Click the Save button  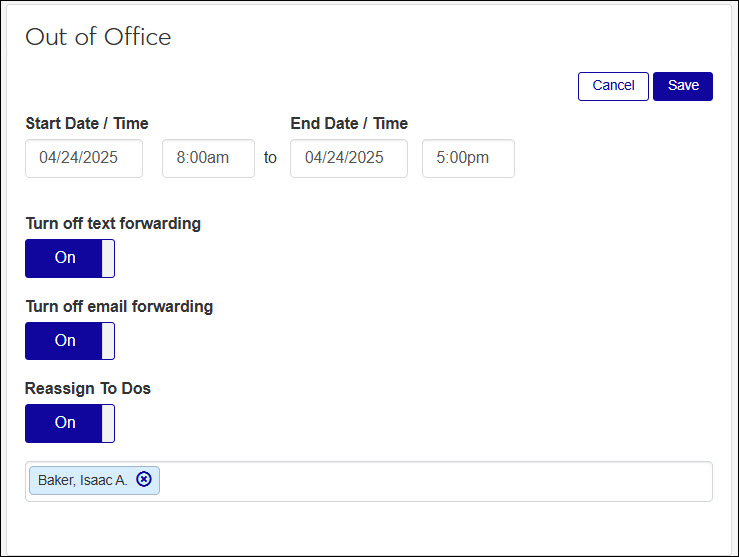683,86
